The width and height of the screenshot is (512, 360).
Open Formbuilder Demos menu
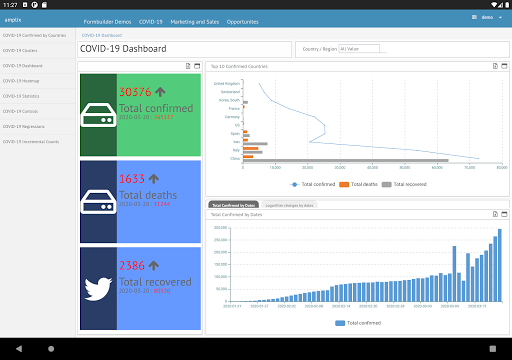point(107,22)
